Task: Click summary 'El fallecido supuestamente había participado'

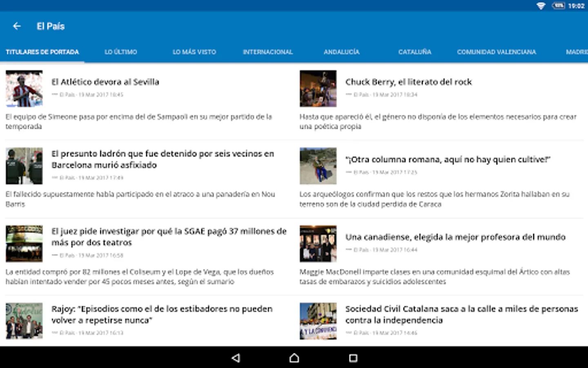Action: [x=140, y=199]
